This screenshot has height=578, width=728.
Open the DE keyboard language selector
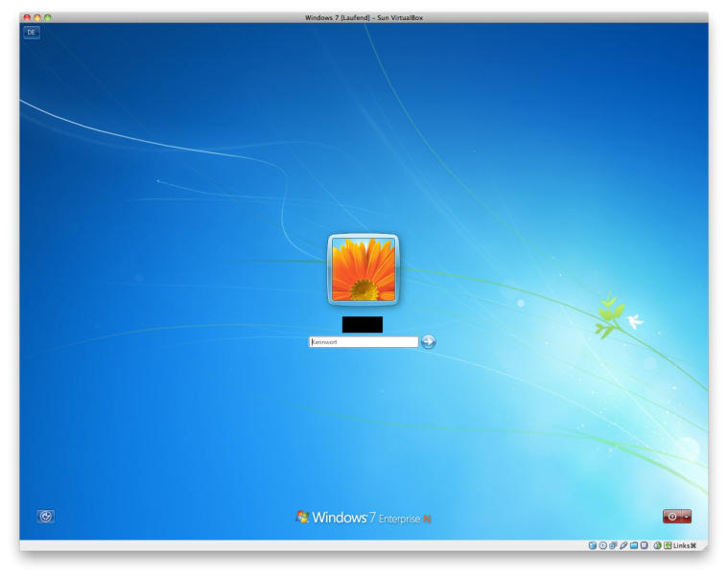pos(32,33)
